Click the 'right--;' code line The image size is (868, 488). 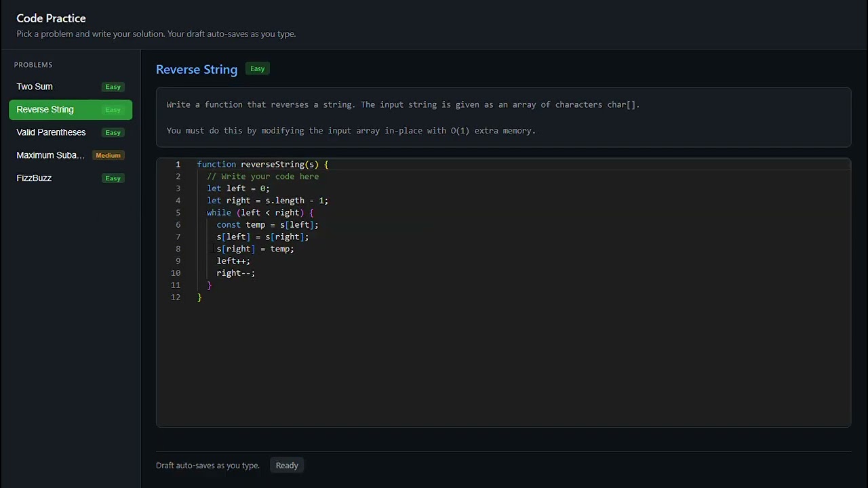[x=236, y=273]
